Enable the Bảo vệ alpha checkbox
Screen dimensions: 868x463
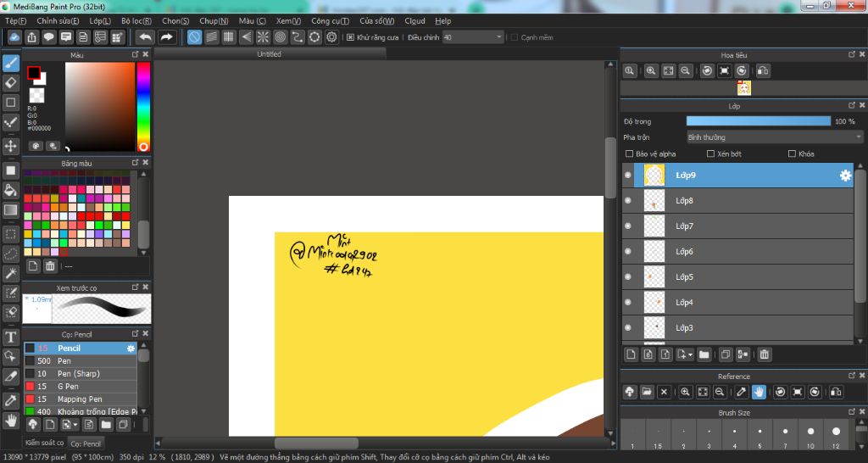click(x=629, y=154)
